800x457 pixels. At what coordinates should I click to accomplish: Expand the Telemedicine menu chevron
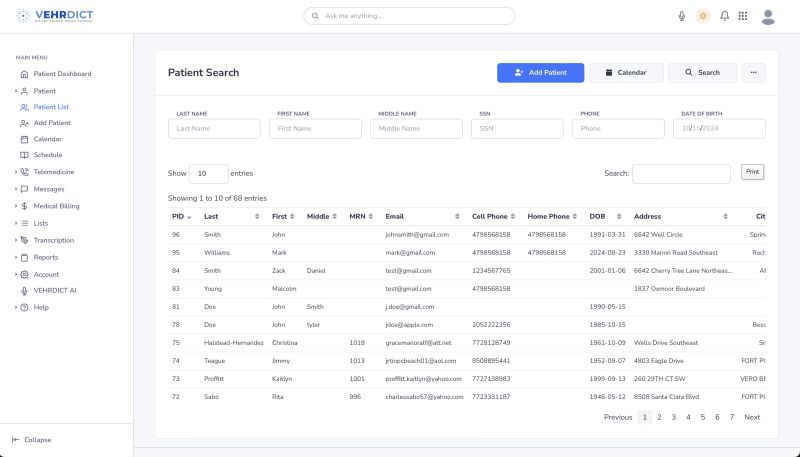pos(16,172)
